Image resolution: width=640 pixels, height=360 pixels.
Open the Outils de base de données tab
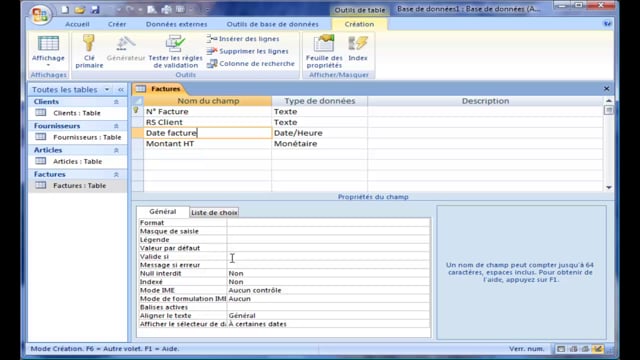(272, 24)
